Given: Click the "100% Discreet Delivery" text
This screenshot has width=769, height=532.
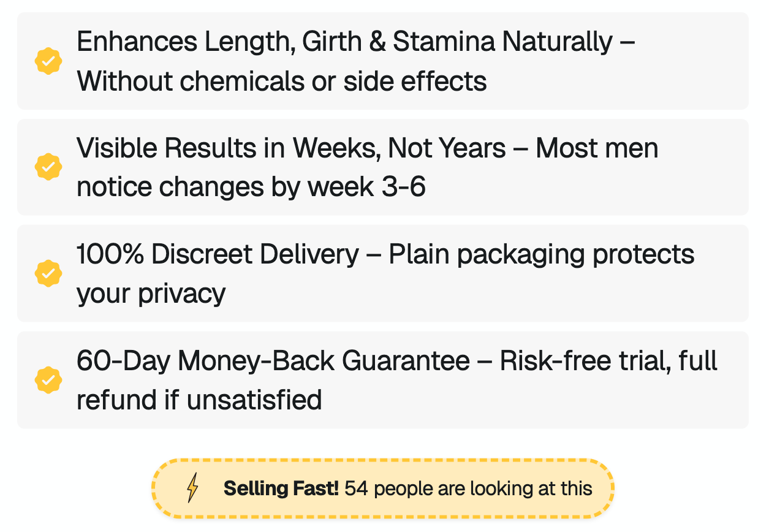Looking at the screenshot, I should click(x=218, y=254).
